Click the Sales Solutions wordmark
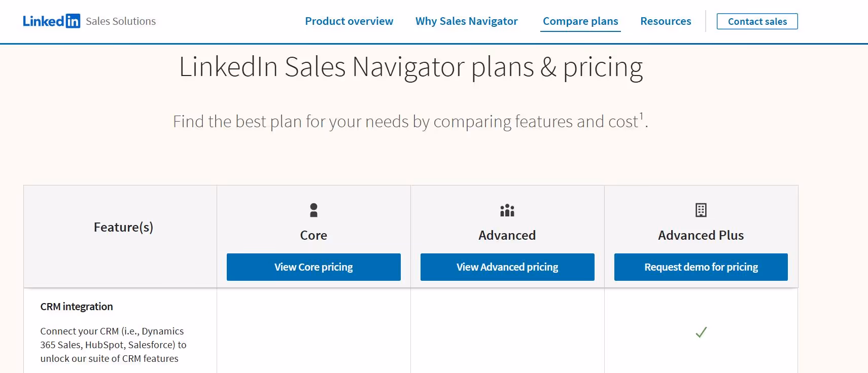 120,21
